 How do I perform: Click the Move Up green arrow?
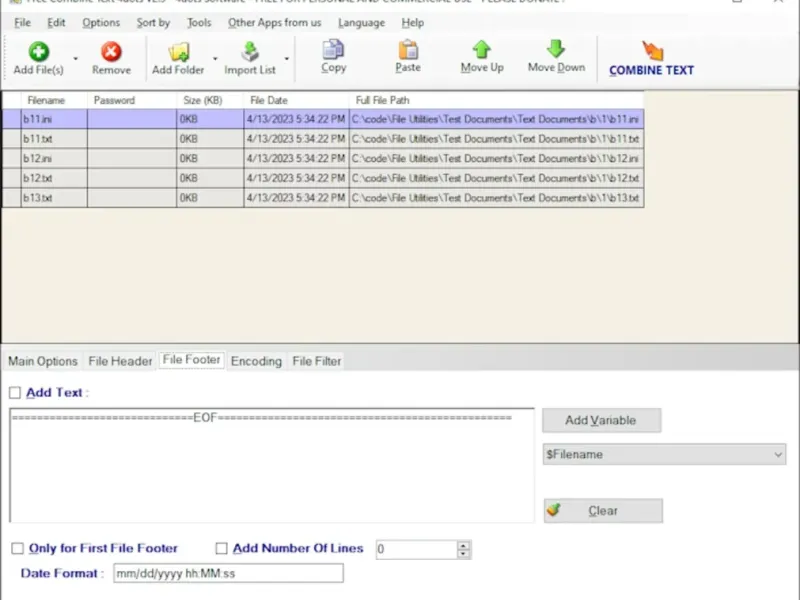(482, 49)
